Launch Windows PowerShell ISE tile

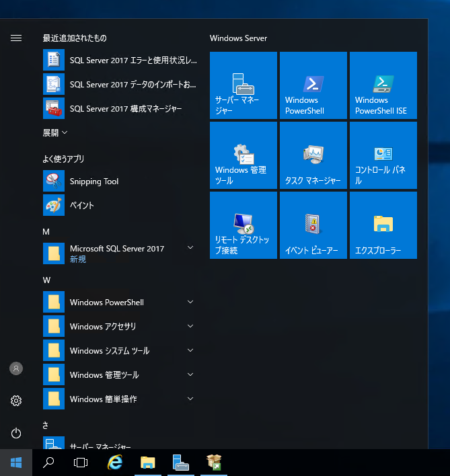[x=383, y=85]
